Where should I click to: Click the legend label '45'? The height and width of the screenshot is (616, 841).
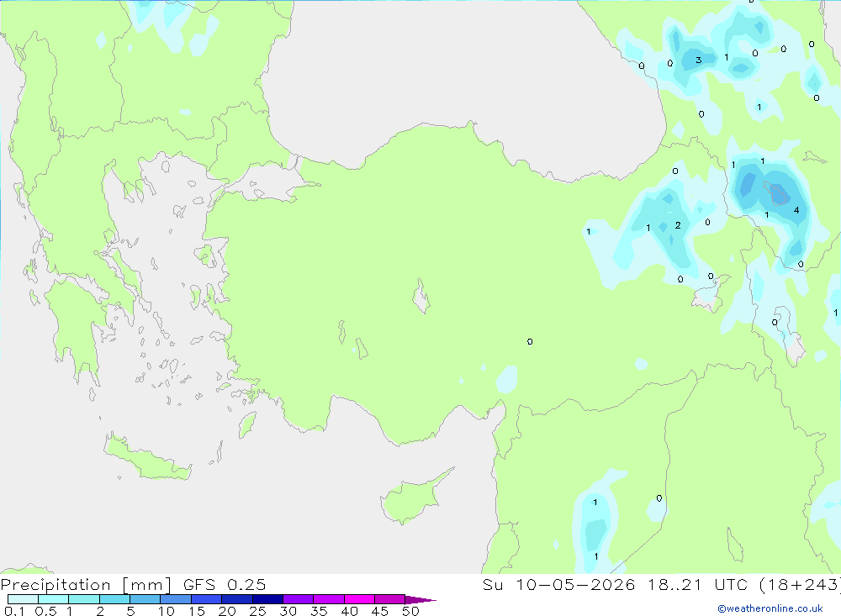coord(380,611)
